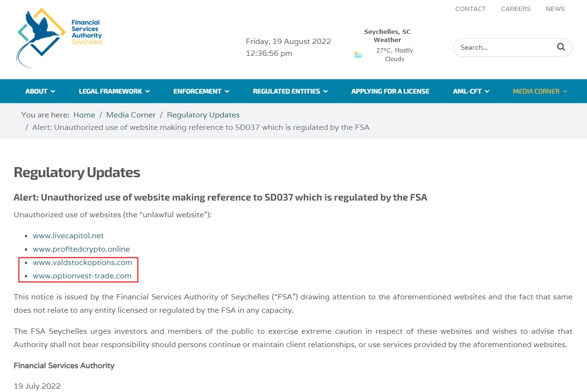587x392 pixels.
Task: Open the Legal Framework dropdown
Action: 114,91
